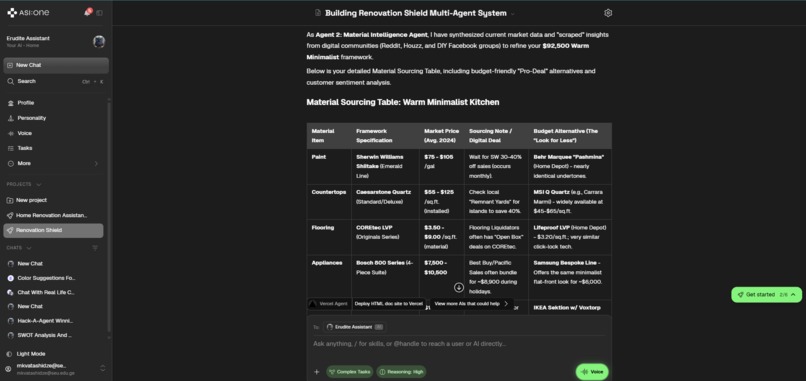Click the COREtec LVP table cell

coord(385,238)
